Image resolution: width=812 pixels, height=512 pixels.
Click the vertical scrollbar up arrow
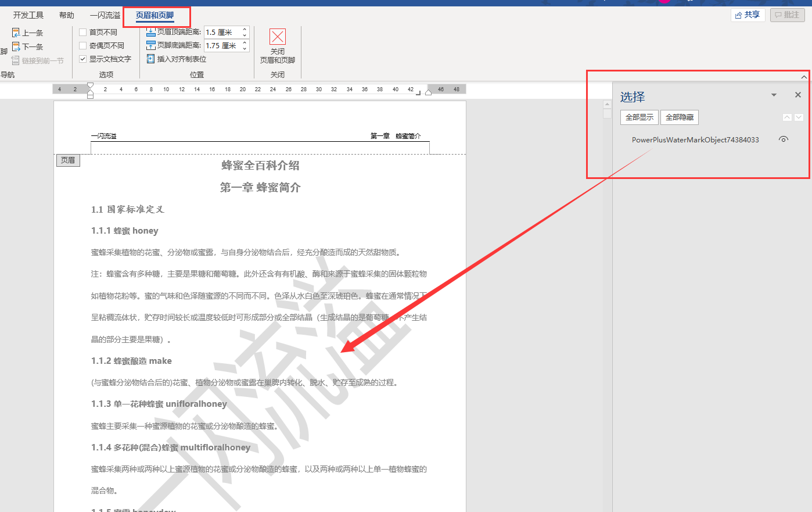(607, 105)
